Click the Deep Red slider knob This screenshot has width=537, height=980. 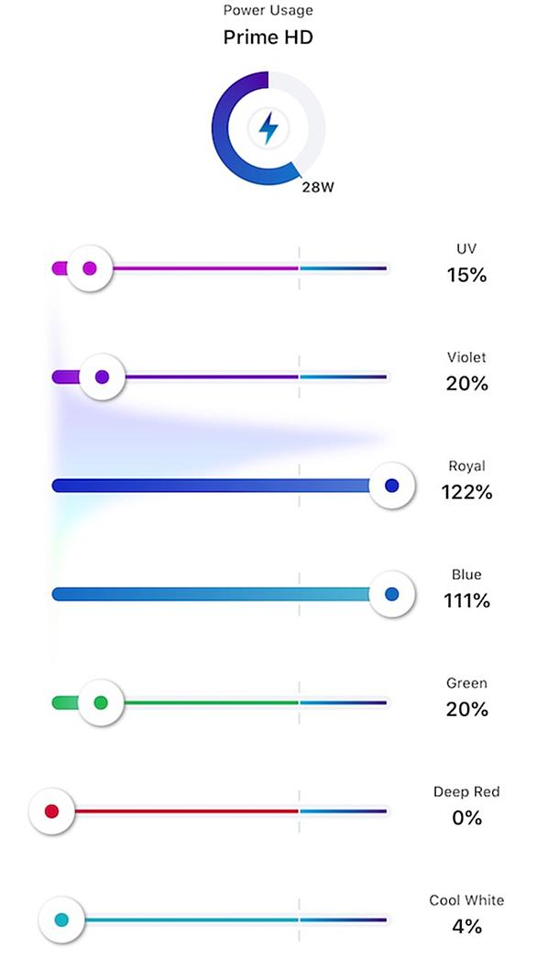tap(52, 811)
